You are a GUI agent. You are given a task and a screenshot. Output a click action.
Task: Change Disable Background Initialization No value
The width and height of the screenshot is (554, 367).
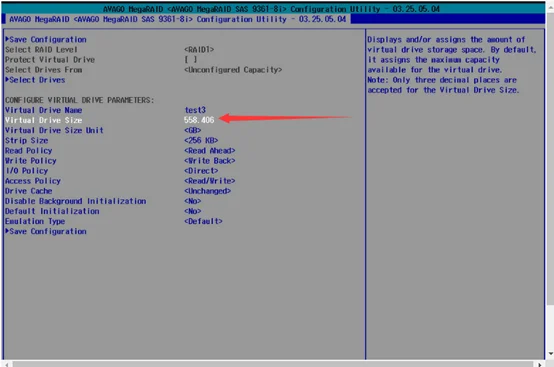193,201
